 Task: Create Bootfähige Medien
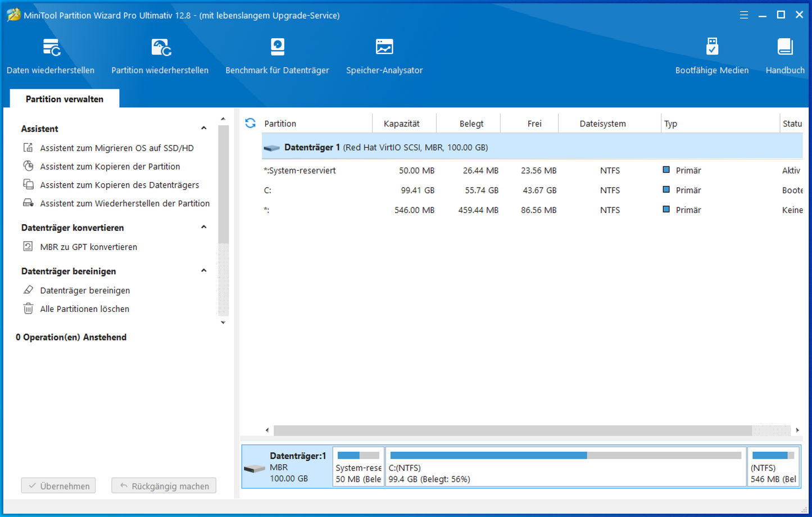711,56
